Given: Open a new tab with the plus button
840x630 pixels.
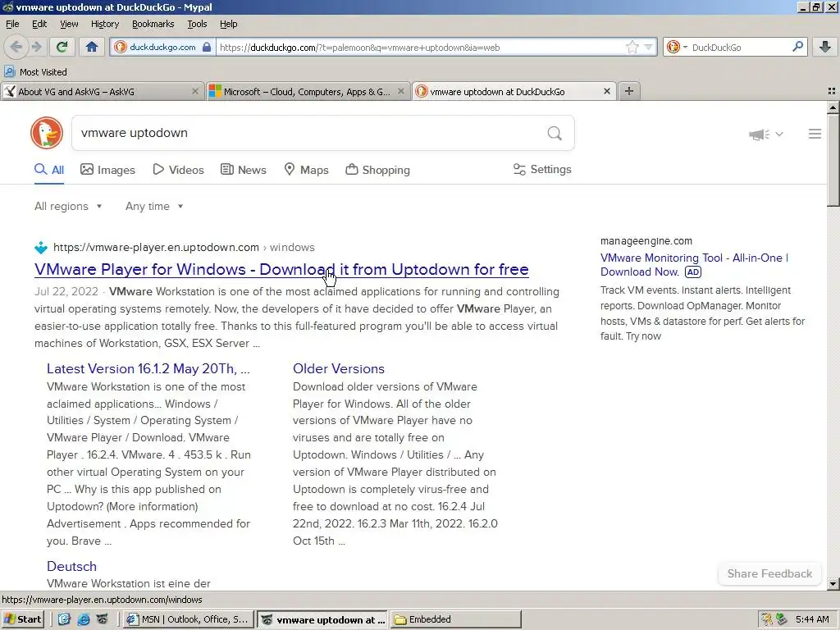Looking at the screenshot, I should click(629, 92).
